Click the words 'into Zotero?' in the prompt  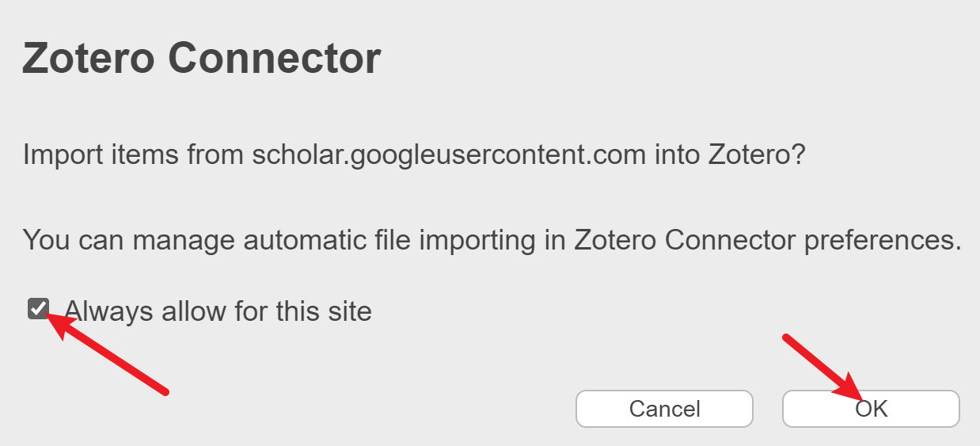tap(729, 154)
